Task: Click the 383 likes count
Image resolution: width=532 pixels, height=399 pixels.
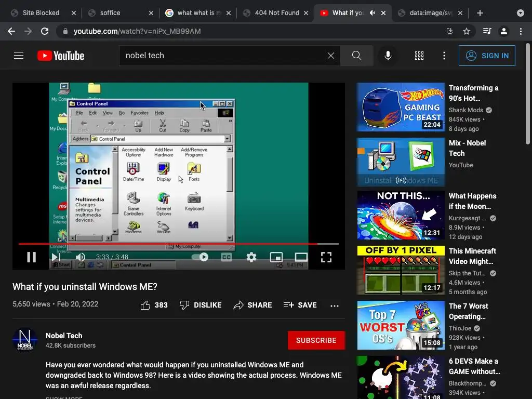Action: click(x=161, y=305)
